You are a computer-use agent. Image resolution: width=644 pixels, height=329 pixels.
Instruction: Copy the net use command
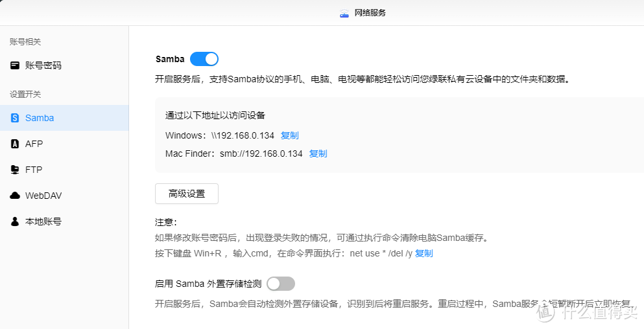424,253
